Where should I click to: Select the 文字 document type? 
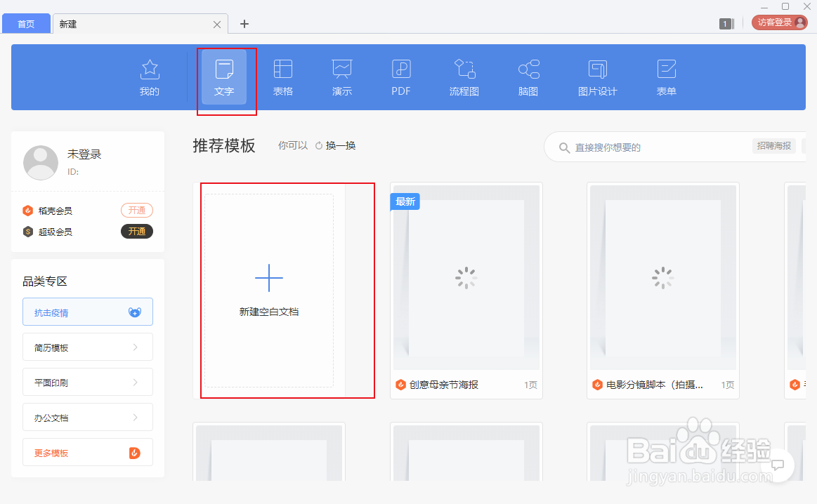click(x=224, y=78)
